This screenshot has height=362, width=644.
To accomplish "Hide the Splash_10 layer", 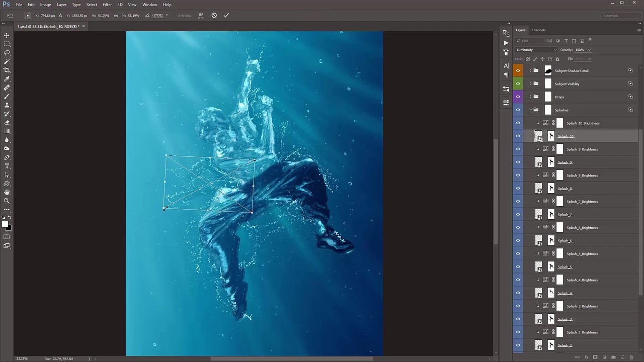I will [518, 136].
